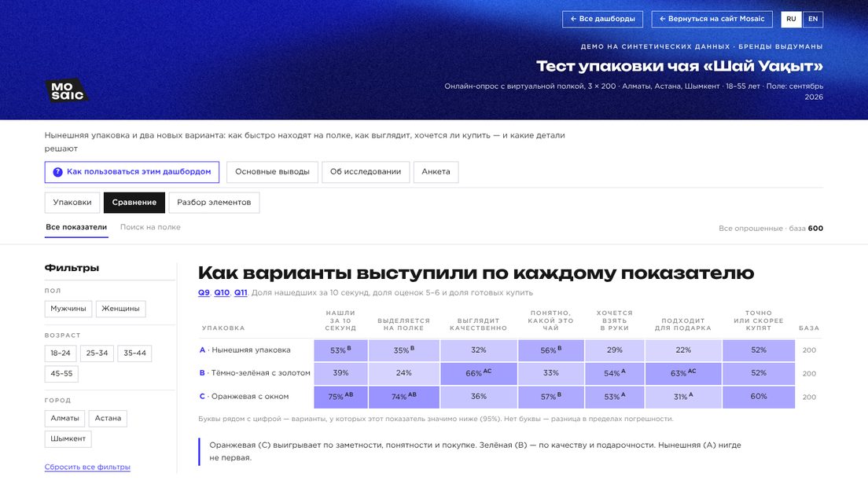Click row 'C · Оранжевая с окном'
Image resolution: width=868 pixels, height=491 pixels.
click(x=509, y=397)
